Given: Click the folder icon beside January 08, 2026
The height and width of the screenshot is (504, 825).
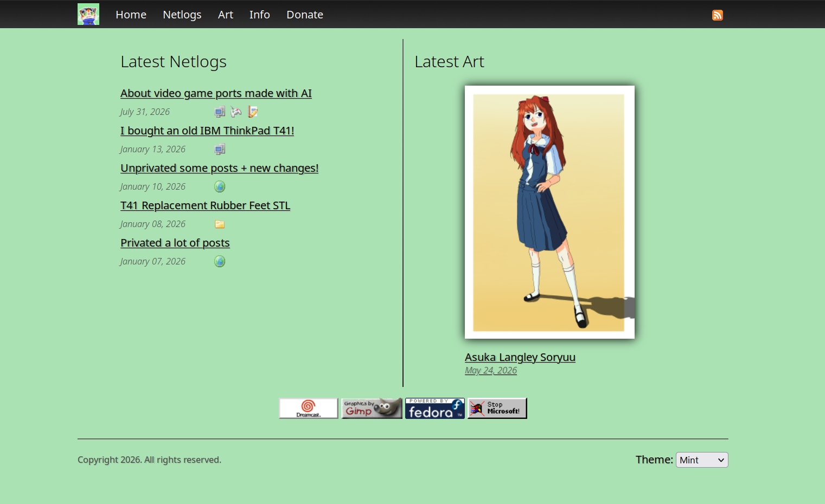Looking at the screenshot, I should 220,224.
